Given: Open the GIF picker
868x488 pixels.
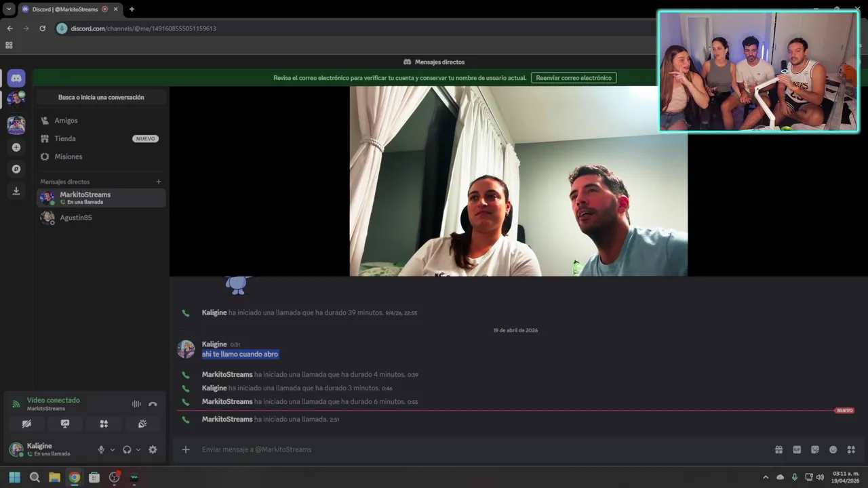Looking at the screenshot, I should (797, 449).
